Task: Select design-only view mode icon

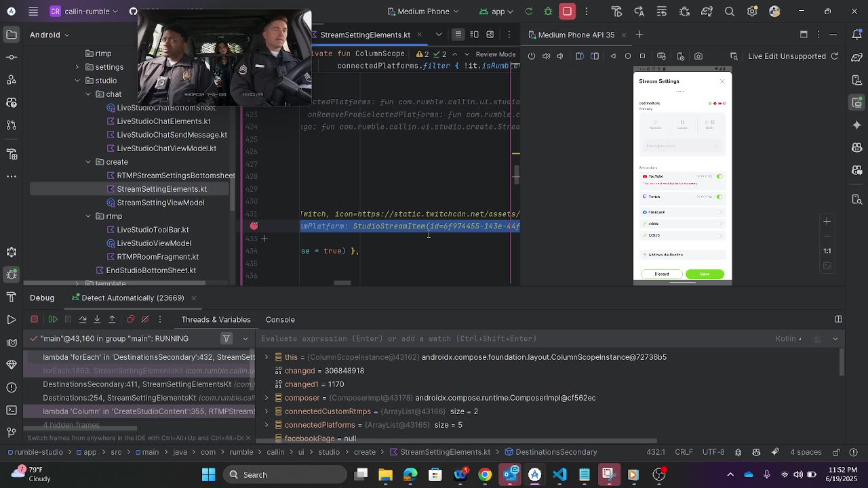Action: [490, 35]
